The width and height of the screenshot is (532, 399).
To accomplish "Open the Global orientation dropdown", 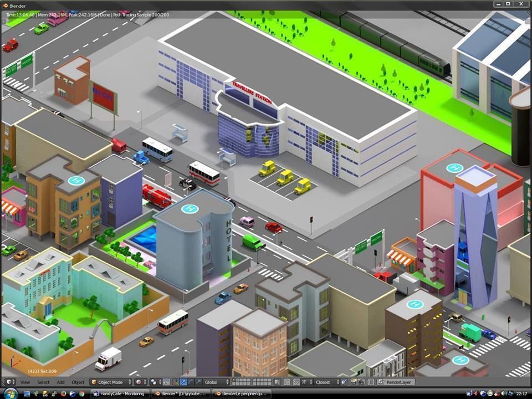I will (x=216, y=382).
